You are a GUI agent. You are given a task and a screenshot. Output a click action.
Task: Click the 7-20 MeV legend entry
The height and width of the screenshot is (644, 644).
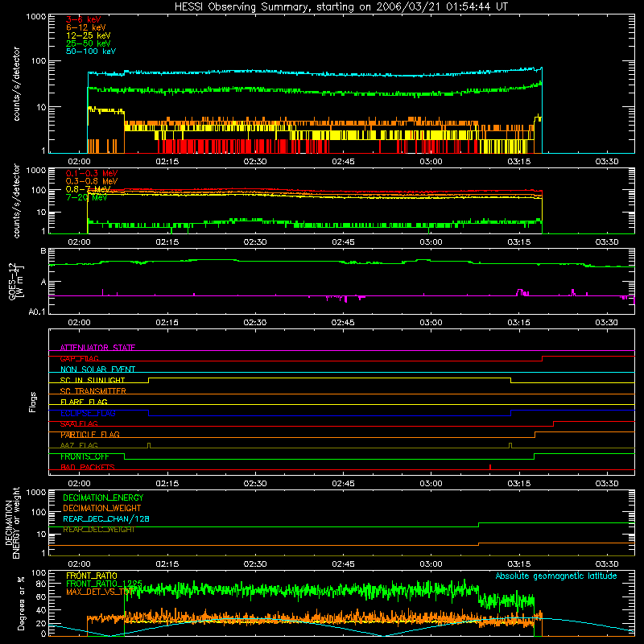tap(87, 197)
